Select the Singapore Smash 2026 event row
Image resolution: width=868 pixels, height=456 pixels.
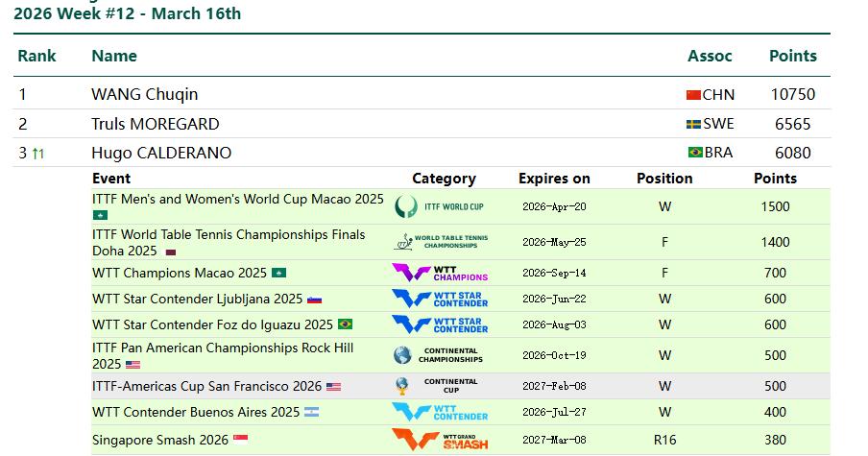[160, 440]
